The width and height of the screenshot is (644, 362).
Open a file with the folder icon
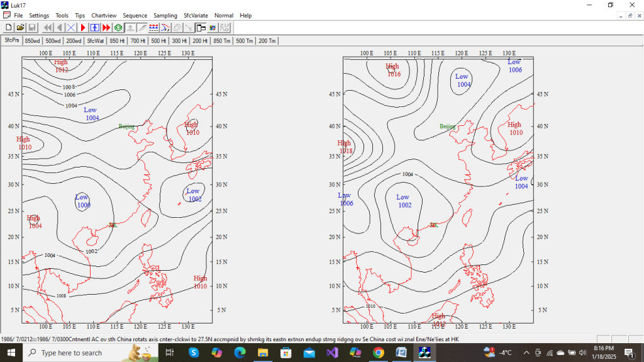(x=20, y=28)
